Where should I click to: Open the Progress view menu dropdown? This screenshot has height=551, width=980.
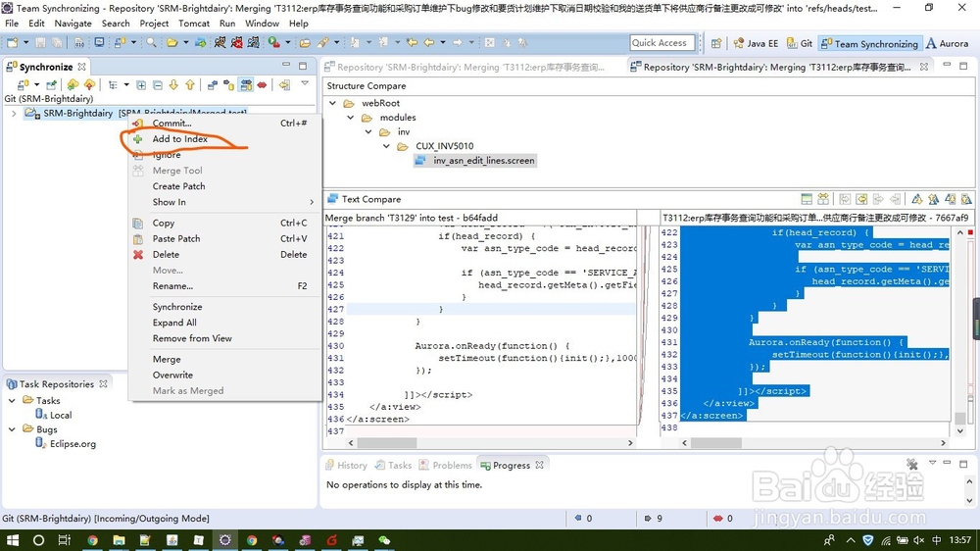pyautogui.click(x=932, y=463)
